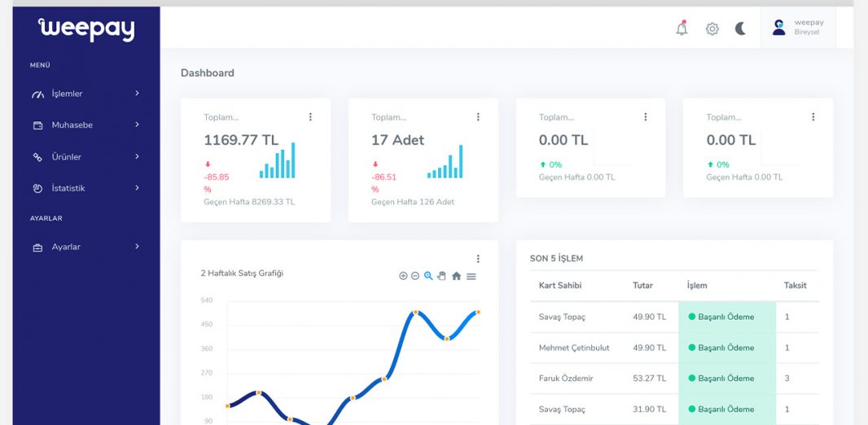Click Başarılı Ödeme status in Mehmet Çetinbulut row
Screen dimensions: 868x425
point(721,348)
